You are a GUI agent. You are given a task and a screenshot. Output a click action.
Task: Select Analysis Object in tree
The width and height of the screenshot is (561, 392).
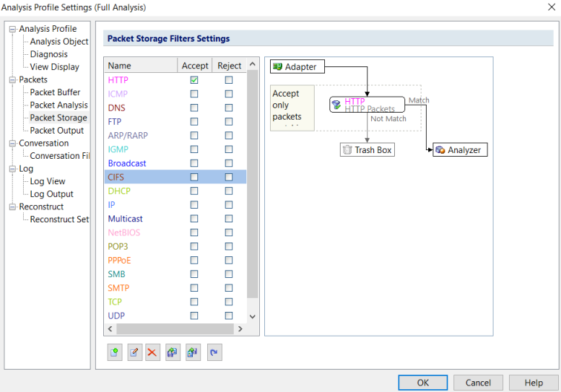(x=59, y=41)
